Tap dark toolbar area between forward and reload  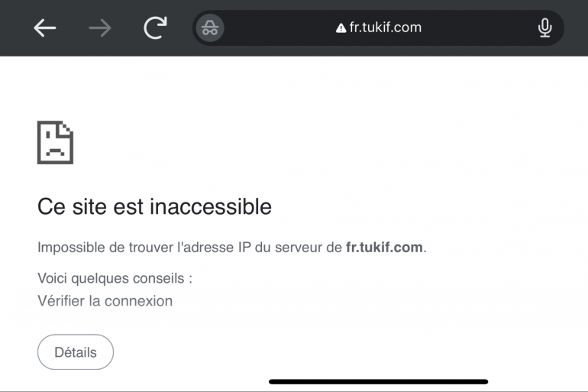click(x=128, y=28)
